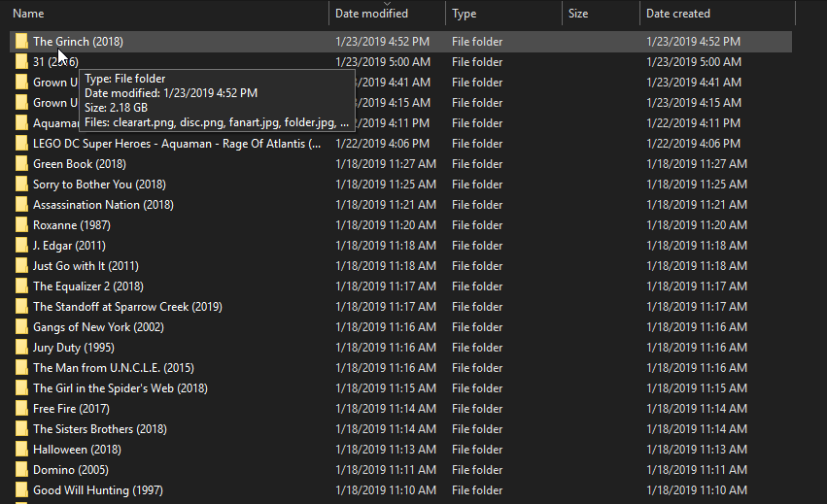
Task: Select the Free Fire (2017) folder icon
Action: (21, 409)
